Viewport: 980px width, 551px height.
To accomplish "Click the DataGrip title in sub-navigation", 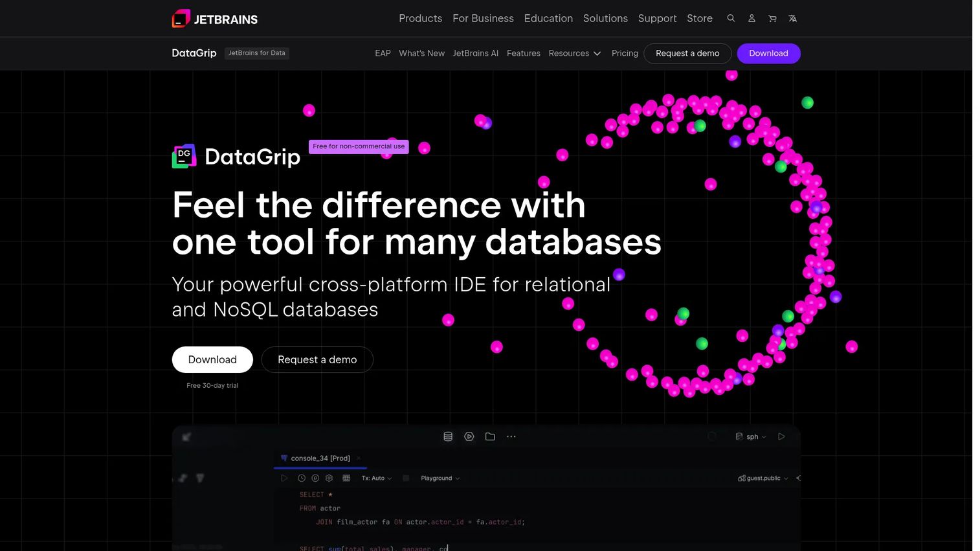I will click(x=194, y=53).
